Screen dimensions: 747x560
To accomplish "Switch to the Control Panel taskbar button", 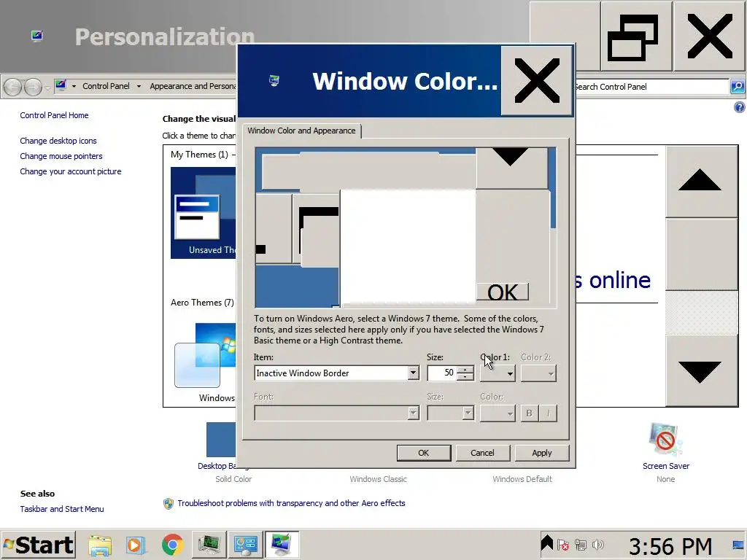I will click(x=245, y=545).
